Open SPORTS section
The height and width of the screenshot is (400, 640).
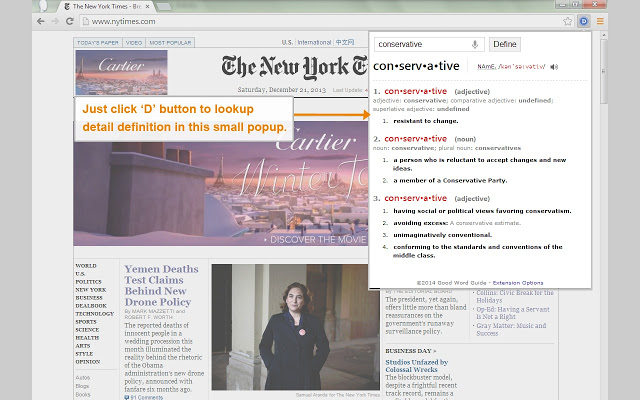(86, 322)
